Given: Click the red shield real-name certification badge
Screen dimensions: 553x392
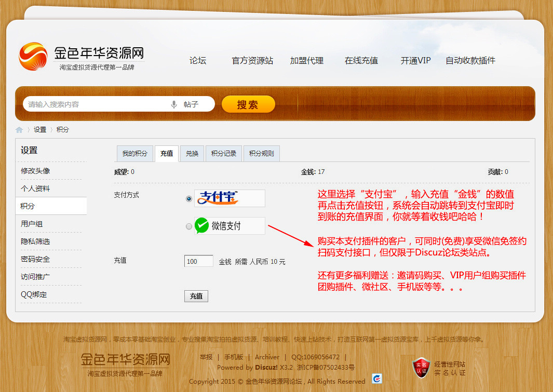Looking at the screenshot, I should (x=421, y=368).
